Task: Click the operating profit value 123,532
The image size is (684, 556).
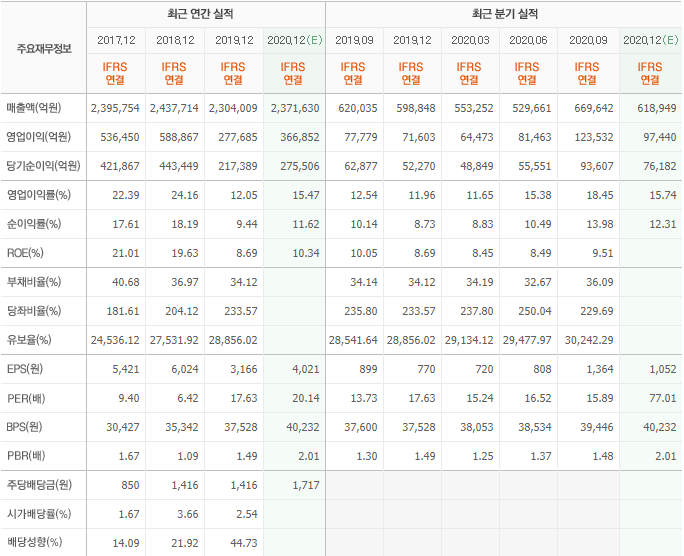Action: click(594, 137)
